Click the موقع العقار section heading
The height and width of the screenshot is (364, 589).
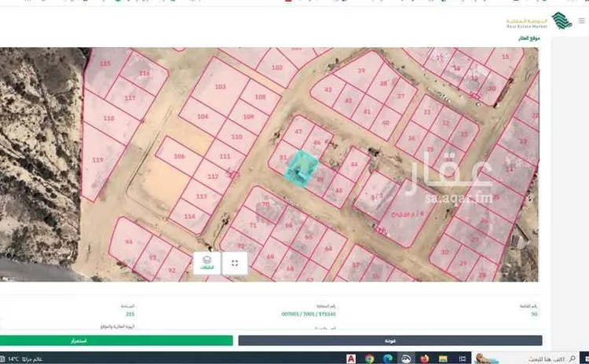(529, 38)
